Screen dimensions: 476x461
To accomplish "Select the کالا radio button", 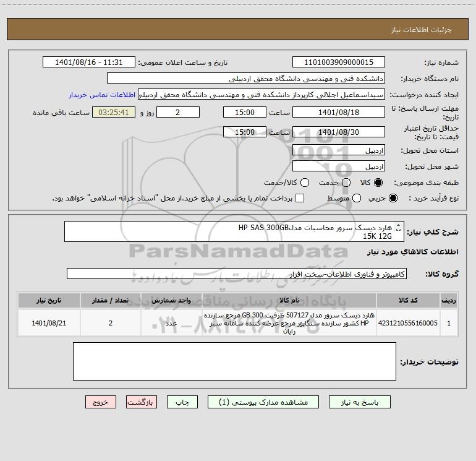I will [x=378, y=183].
